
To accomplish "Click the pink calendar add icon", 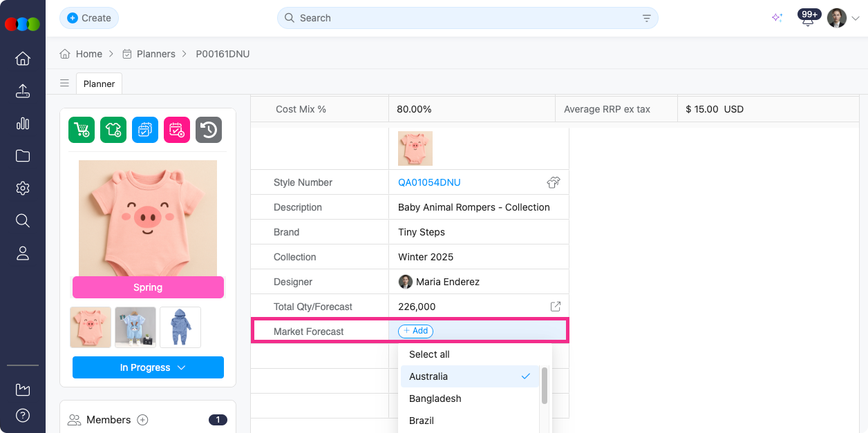I will tap(177, 130).
